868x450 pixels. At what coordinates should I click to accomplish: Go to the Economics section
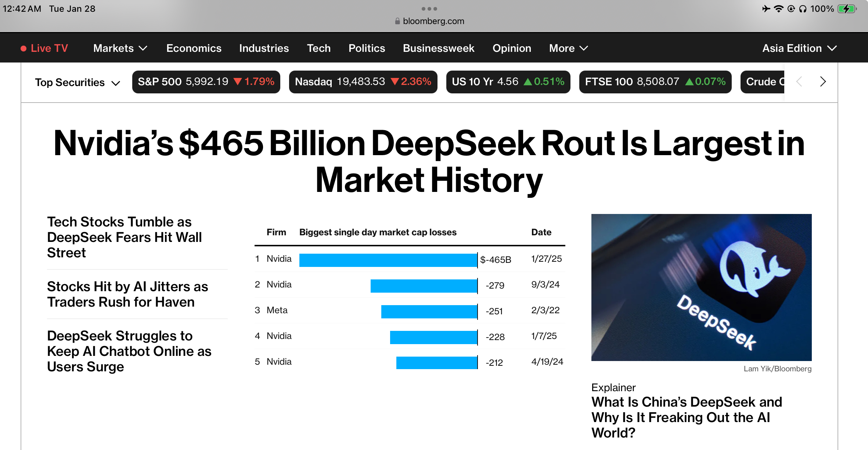194,48
